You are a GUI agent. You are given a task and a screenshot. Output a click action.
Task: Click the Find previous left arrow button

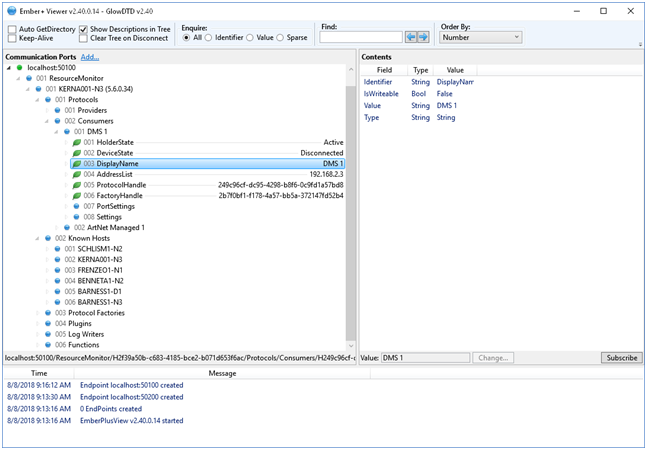[411, 37]
